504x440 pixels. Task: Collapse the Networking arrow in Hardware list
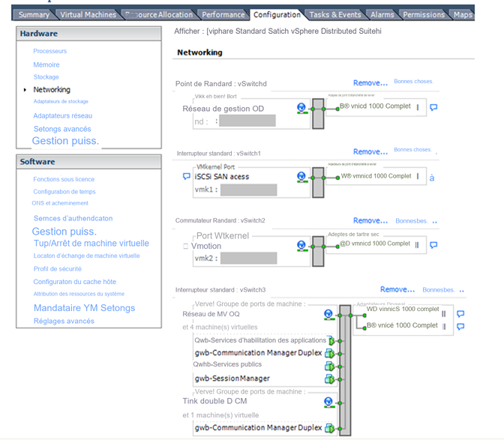25,90
